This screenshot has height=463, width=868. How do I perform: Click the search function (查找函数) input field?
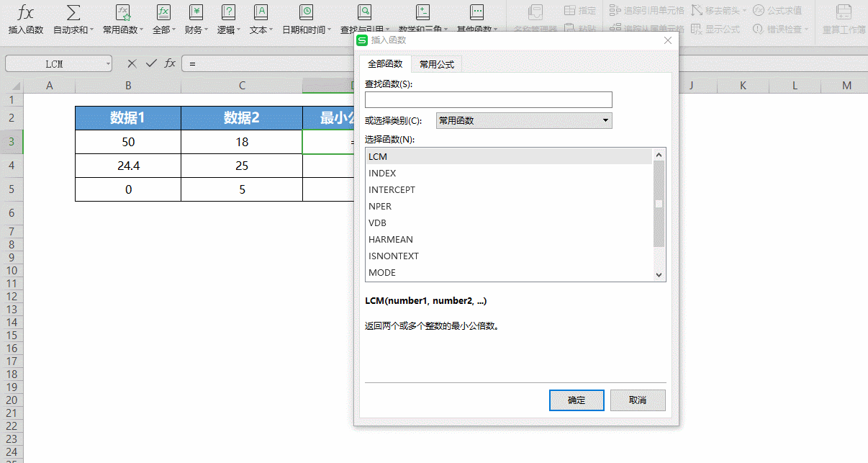[489, 99]
